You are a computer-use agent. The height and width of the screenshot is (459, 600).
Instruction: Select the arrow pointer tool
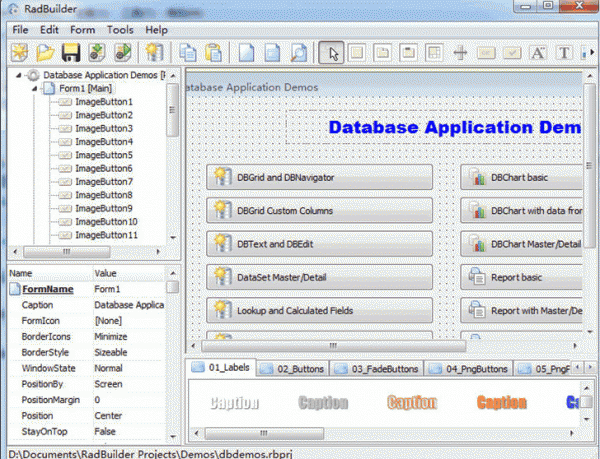point(331,53)
